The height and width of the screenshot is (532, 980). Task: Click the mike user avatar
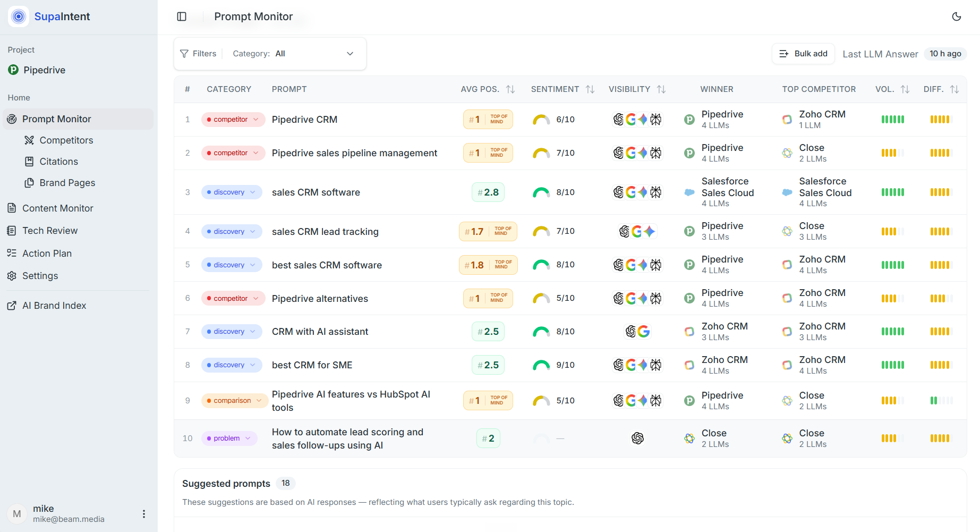tap(17, 514)
